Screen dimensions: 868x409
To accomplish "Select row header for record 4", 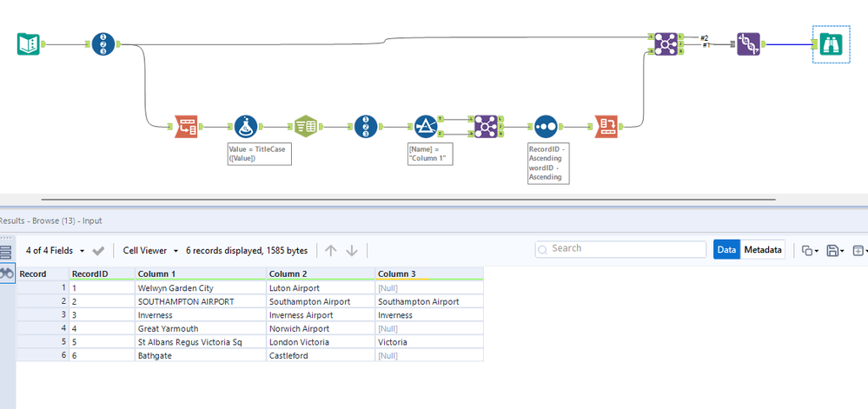I will (43, 329).
